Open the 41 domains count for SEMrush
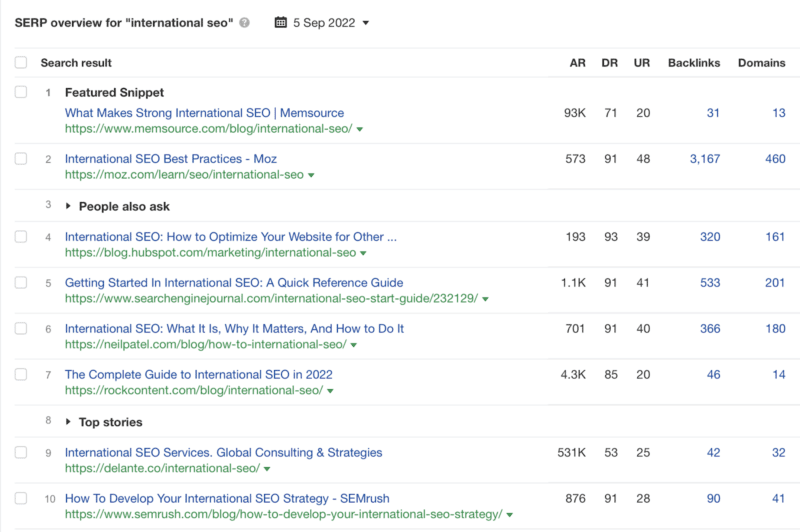Image resolution: width=800 pixels, height=532 pixels. point(779,498)
